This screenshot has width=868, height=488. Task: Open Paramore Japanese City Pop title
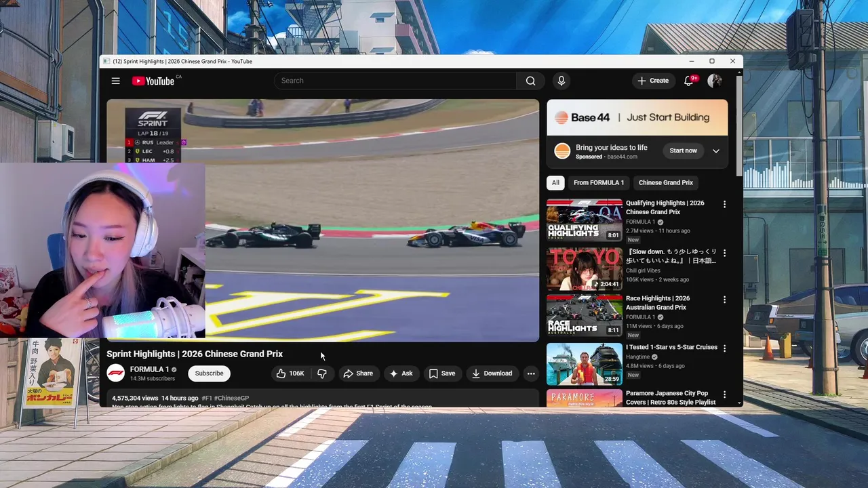[x=671, y=398]
